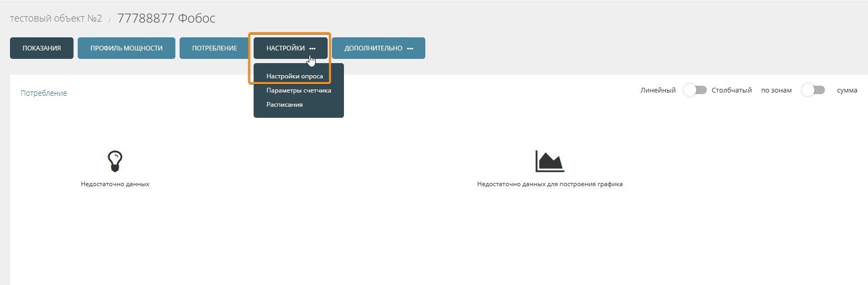Click the ellipsis icon on the ДОПОЛНИТЕЛЬНО button

(x=410, y=48)
